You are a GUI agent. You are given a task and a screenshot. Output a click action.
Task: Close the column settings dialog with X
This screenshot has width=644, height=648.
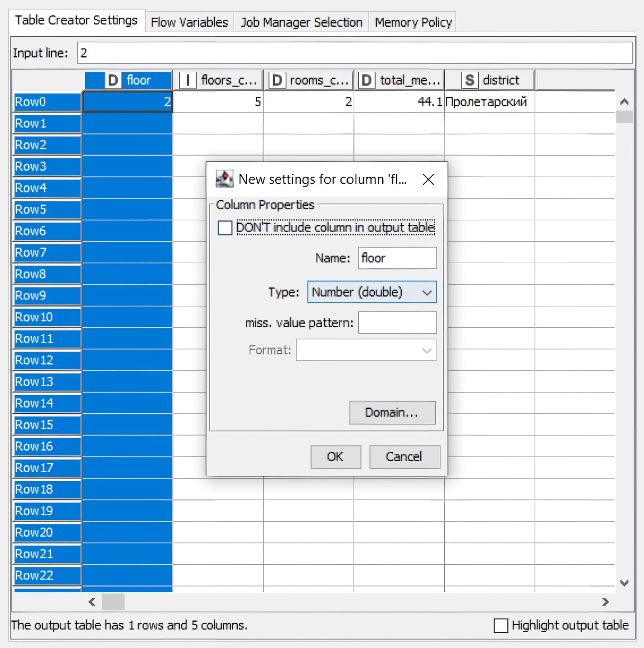pos(428,179)
